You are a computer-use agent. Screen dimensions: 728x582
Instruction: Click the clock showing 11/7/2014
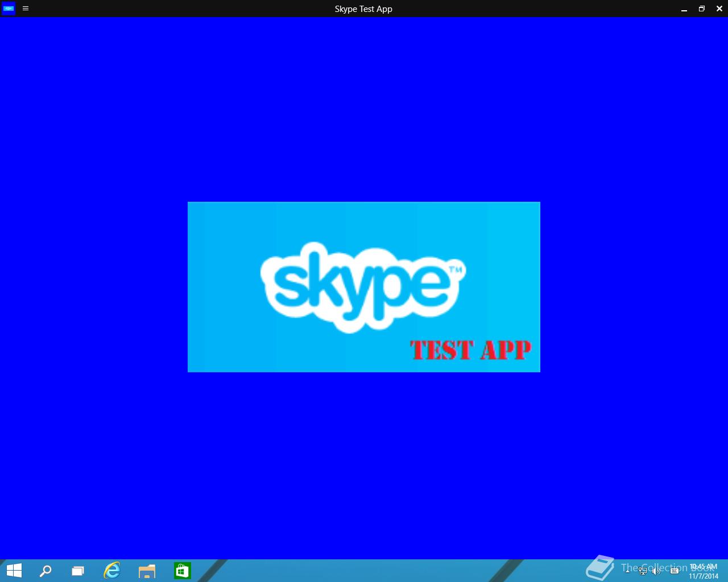point(704,571)
